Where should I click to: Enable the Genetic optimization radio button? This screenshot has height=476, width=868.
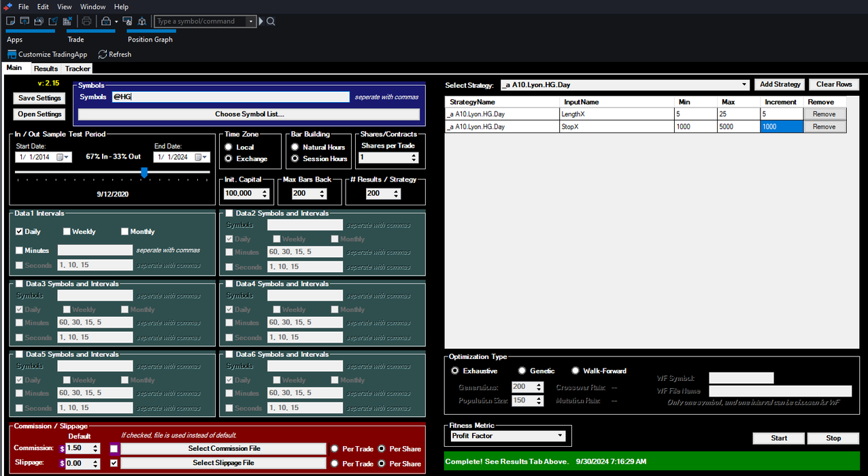coord(522,370)
